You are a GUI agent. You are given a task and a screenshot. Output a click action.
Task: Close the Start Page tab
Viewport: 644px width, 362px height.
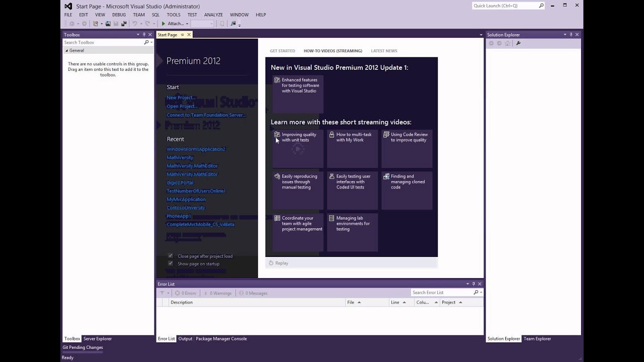click(189, 35)
